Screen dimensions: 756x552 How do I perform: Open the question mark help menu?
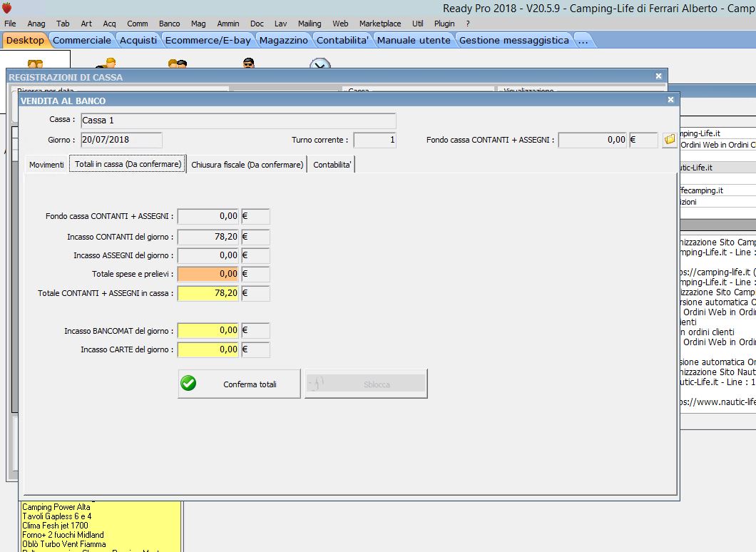tap(468, 24)
